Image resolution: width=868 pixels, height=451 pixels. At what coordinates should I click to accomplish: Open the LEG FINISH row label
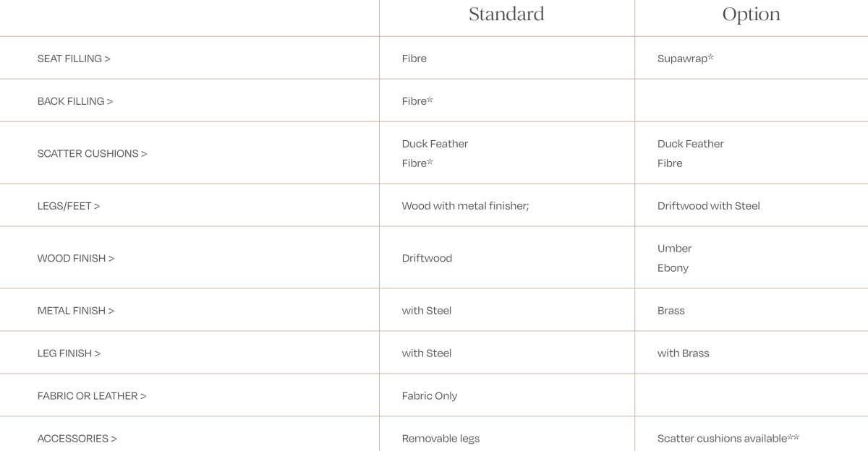pos(69,353)
